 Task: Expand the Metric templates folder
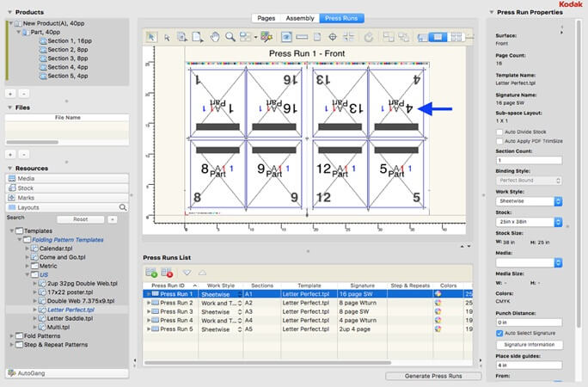pyautogui.click(x=27, y=266)
